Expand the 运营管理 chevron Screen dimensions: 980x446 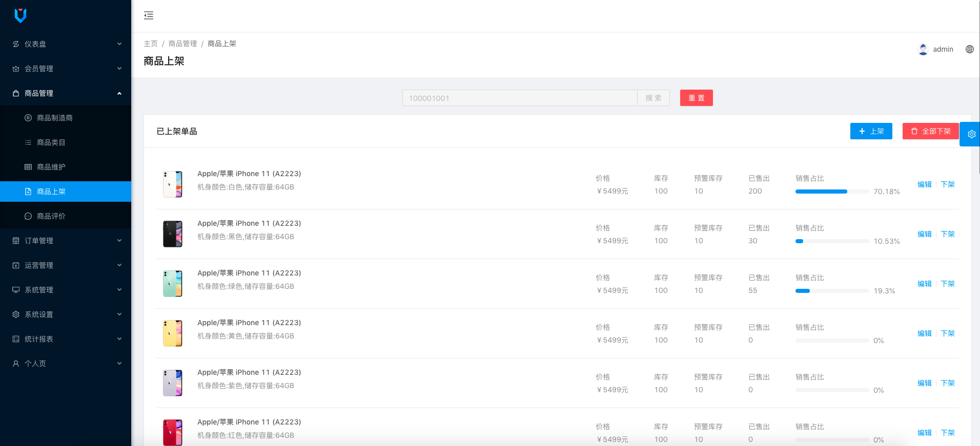click(119, 265)
